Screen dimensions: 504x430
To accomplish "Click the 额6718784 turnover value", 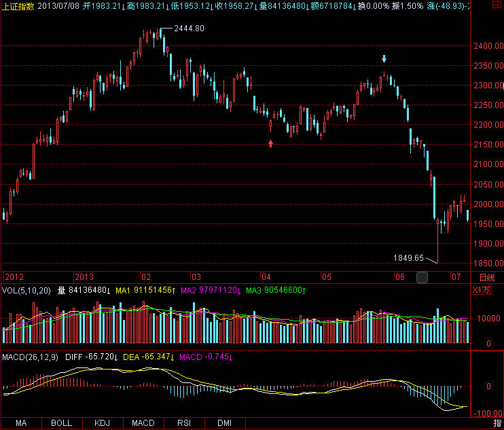I will click(x=334, y=6).
